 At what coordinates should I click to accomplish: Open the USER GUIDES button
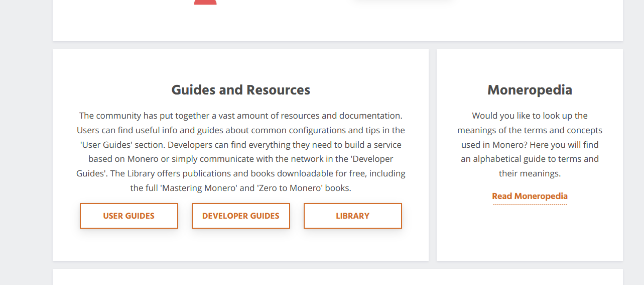pyautogui.click(x=128, y=216)
